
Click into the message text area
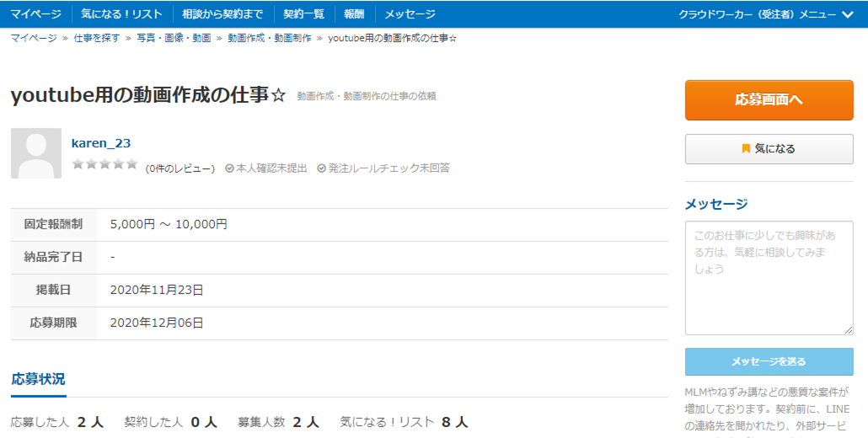tap(769, 278)
